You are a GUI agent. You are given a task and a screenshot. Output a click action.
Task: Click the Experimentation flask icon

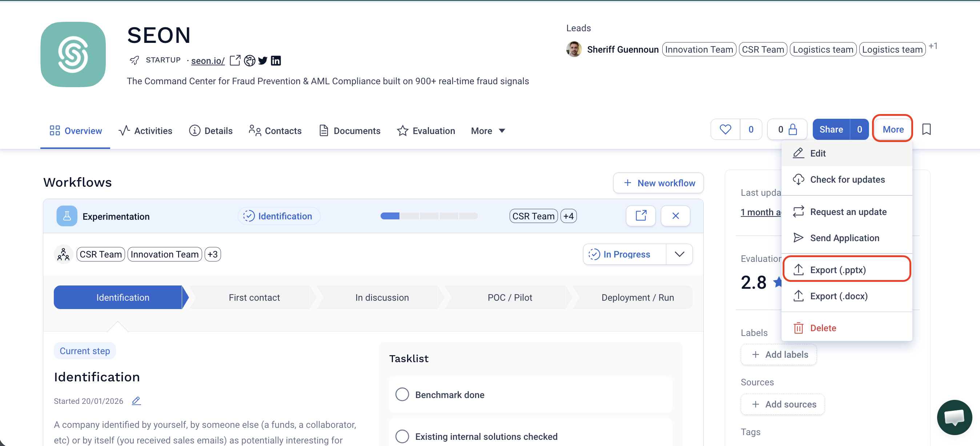tap(67, 216)
